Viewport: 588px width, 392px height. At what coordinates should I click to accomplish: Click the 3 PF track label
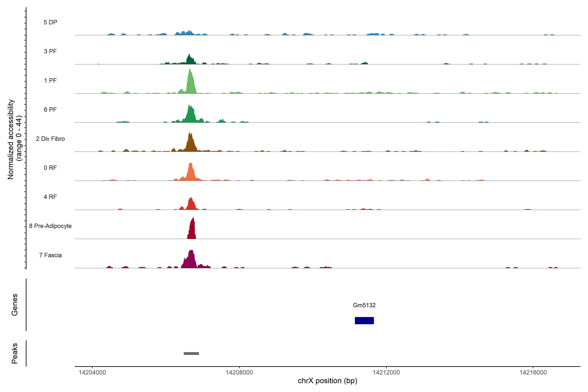[50, 51]
